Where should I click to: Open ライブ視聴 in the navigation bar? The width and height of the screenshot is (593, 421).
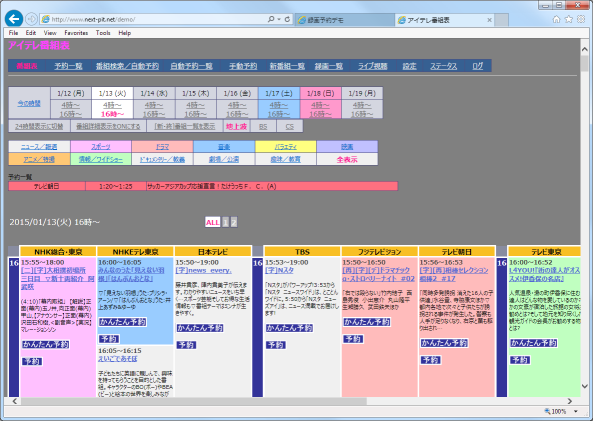(x=373, y=66)
